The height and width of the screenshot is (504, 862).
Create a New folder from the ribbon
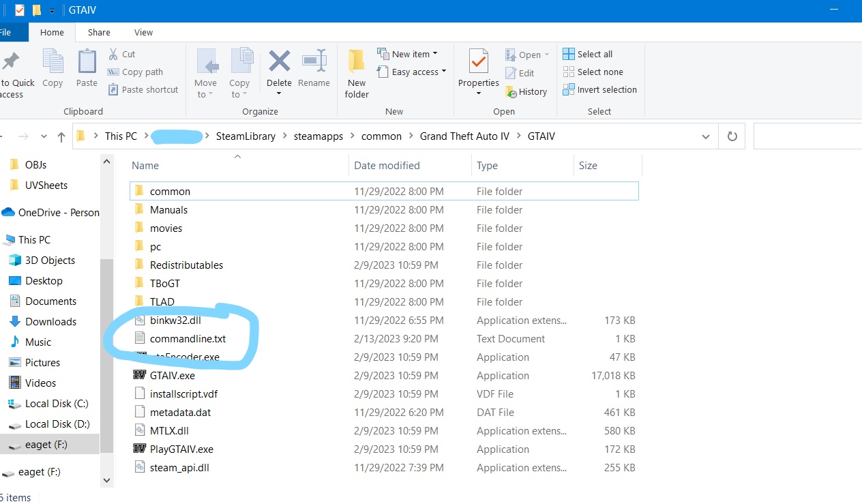(357, 74)
